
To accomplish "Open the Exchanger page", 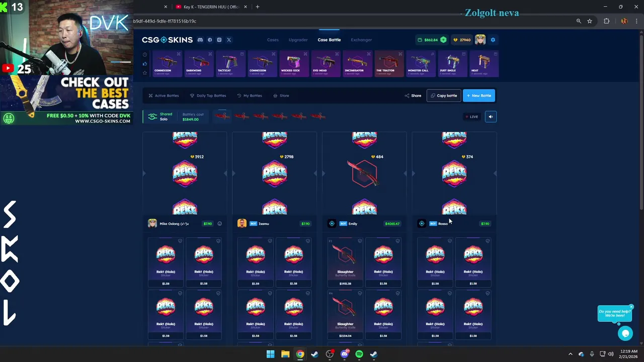I will click(x=361, y=40).
